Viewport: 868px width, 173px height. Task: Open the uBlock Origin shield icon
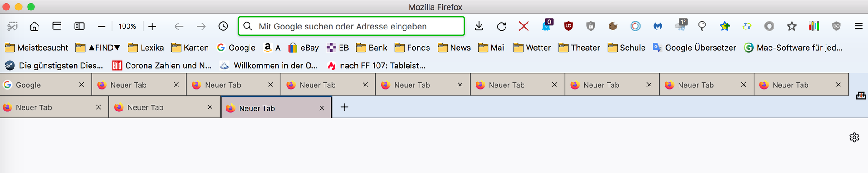[x=569, y=26]
